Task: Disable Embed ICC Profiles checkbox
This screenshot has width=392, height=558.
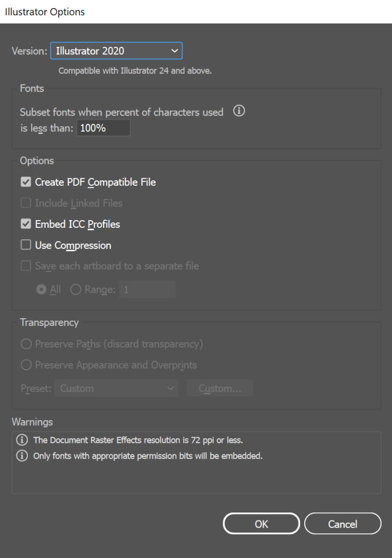Action: [x=26, y=224]
